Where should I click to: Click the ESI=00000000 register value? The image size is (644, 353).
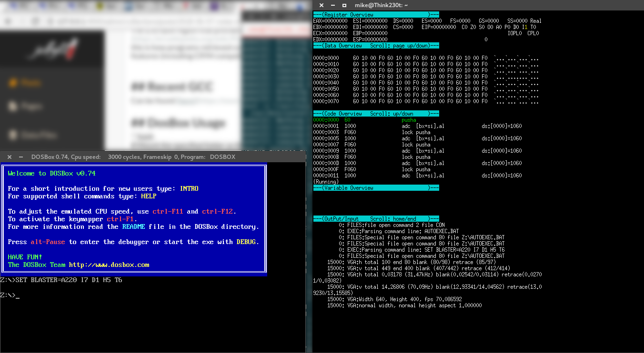(x=370, y=21)
